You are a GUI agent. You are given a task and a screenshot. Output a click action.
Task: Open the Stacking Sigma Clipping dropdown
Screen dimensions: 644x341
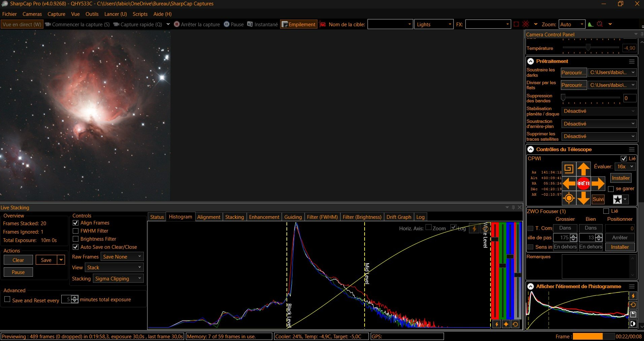pyautogui.click(x=118, y=278)
